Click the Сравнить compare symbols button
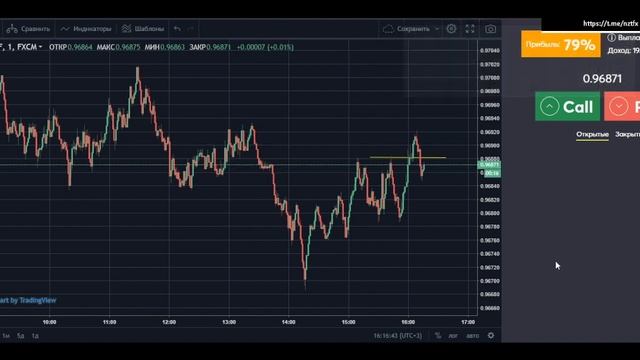This screenshot has width=640, height=360. pyautogui.click(x=28, y=29)
